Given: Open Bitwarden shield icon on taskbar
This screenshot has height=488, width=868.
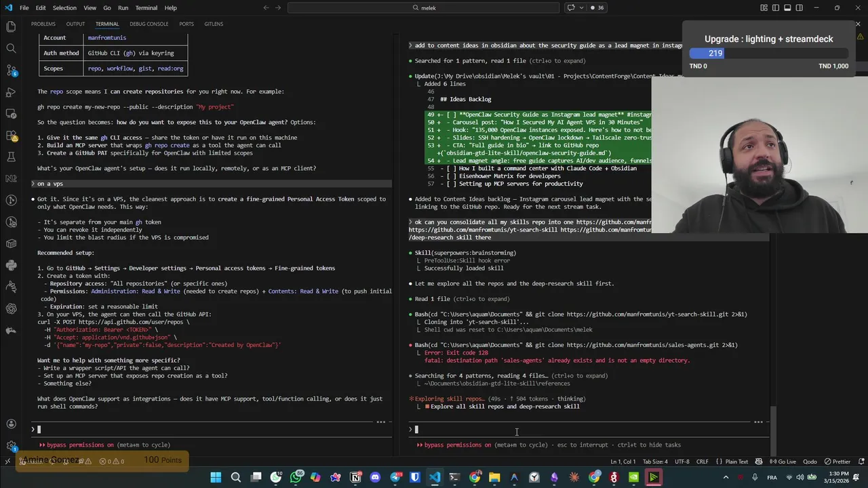Looking at the screenshot, I should click(415, 478).
